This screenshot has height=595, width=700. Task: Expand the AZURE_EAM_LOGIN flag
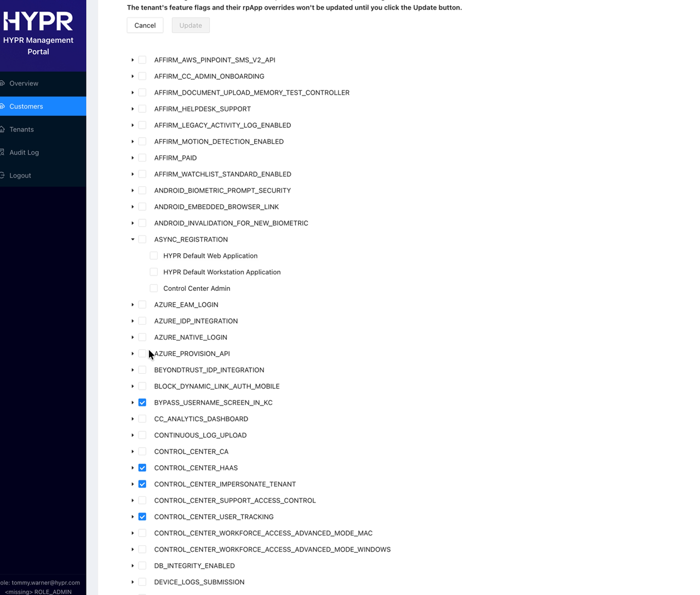(133, 305)
